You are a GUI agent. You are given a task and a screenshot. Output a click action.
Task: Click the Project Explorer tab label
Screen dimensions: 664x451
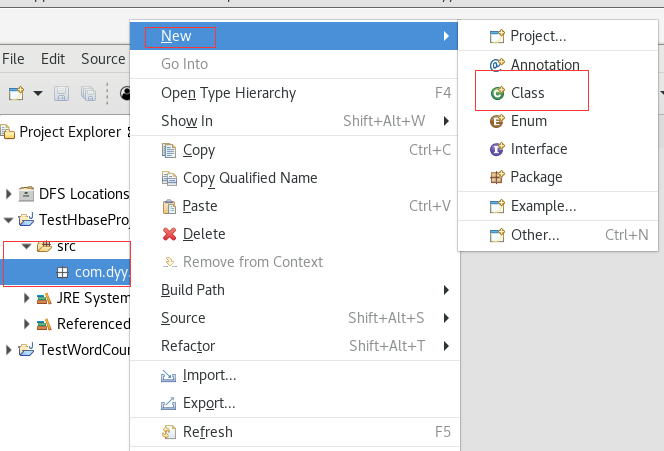coord(70,132)
